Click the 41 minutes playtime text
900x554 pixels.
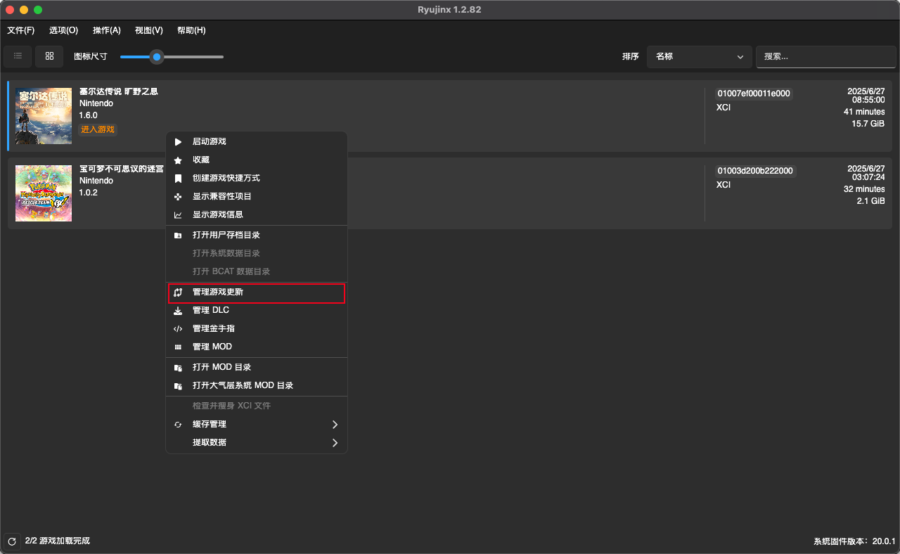click(x=864, y=112)
